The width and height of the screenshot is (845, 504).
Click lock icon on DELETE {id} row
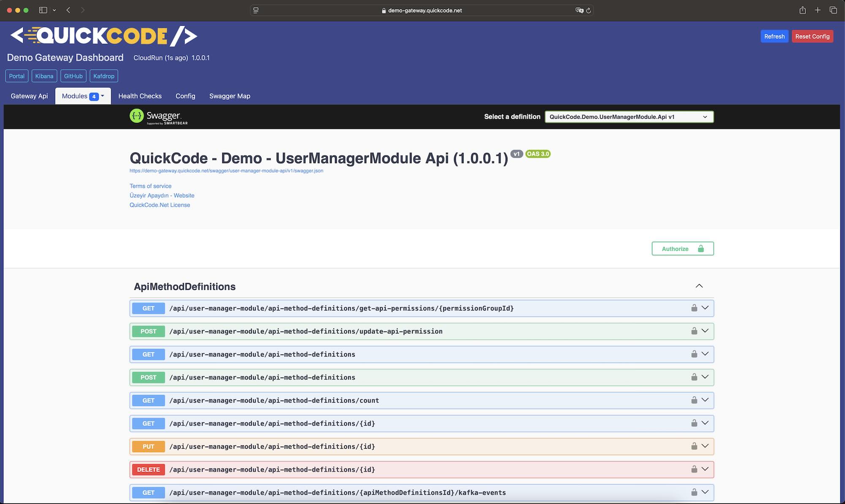694,469
